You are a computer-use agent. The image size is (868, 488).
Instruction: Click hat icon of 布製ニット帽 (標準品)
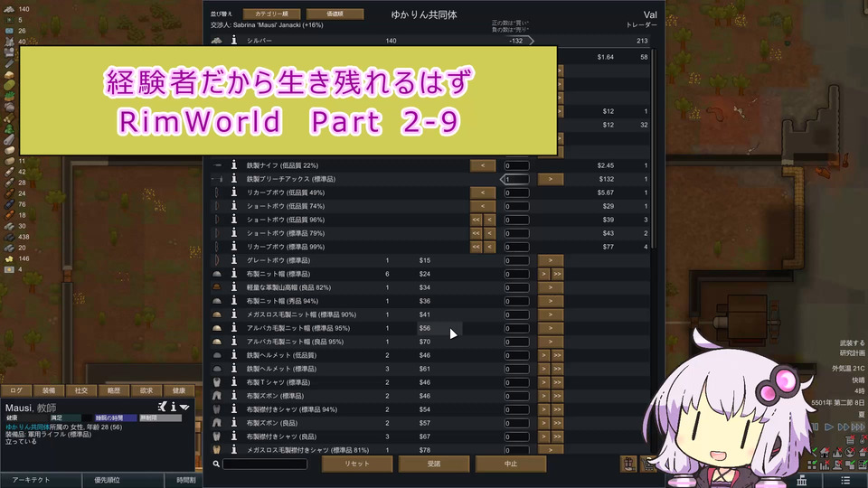217,274
